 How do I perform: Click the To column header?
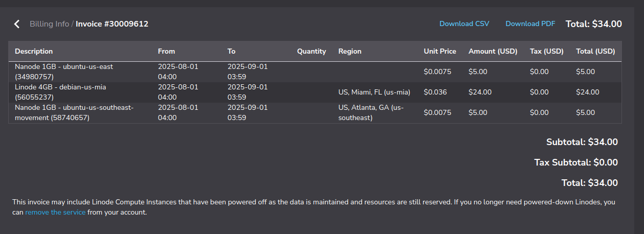232,52
